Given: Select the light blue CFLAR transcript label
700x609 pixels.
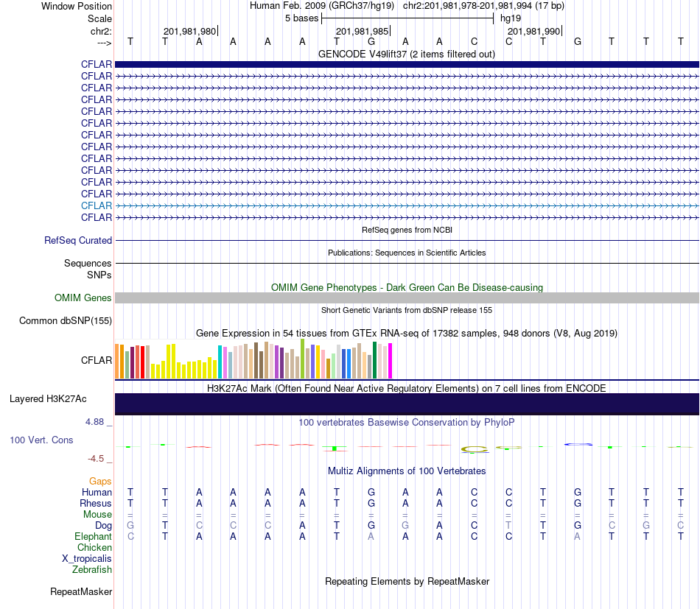Looking at the screenshot, I should (x=97, y=205).
